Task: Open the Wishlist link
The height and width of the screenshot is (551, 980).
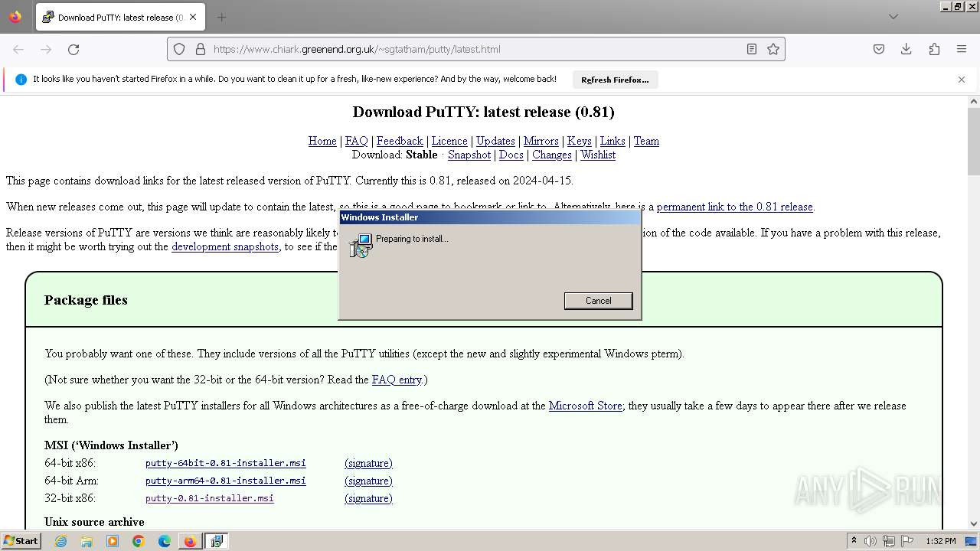Action: [598, 155]
